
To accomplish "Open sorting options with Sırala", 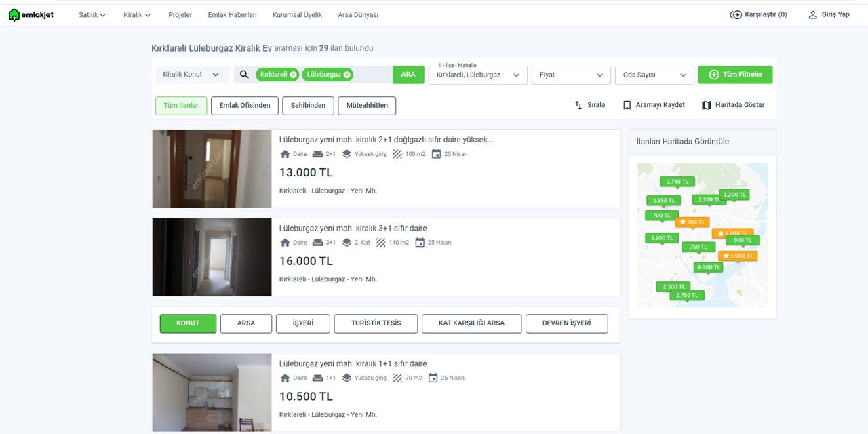I will click(589, 105).
